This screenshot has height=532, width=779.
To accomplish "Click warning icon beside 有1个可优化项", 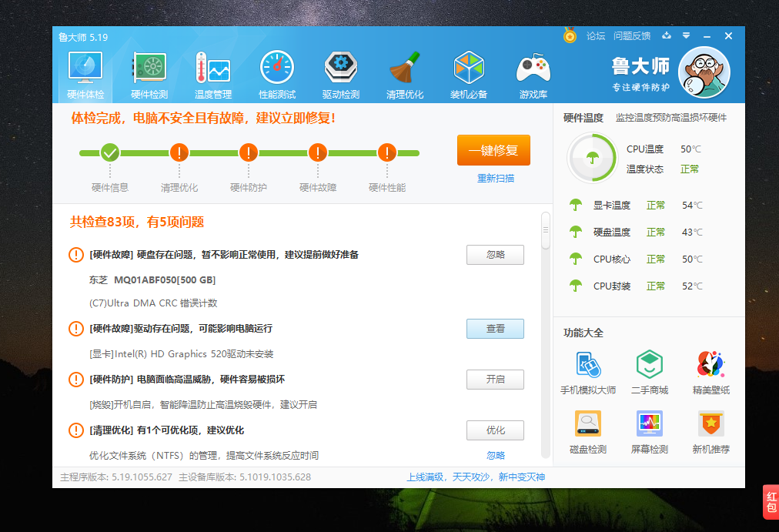I will coord(76,430).
